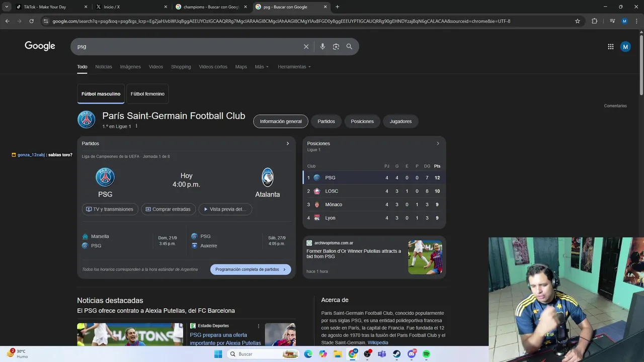644x362 pixels.
Task: Select the Información general chip
Action: [x=281, y=121]
